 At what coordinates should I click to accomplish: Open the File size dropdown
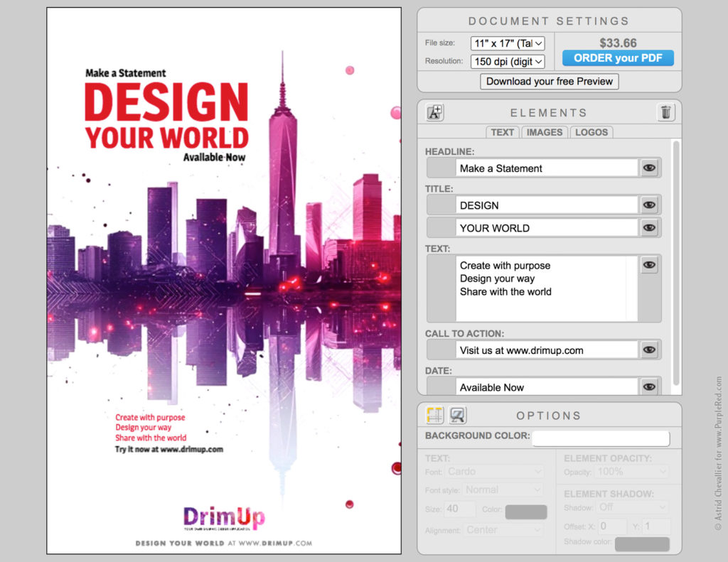(508, 43)
